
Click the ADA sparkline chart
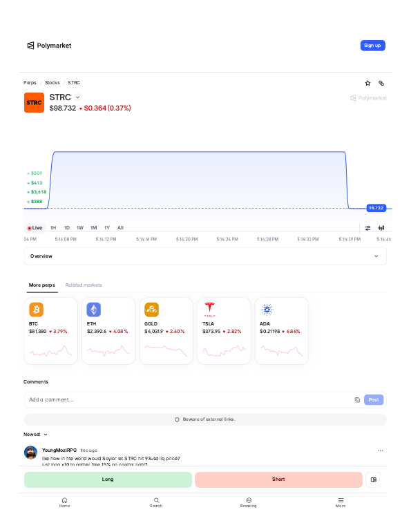(281, 351)
